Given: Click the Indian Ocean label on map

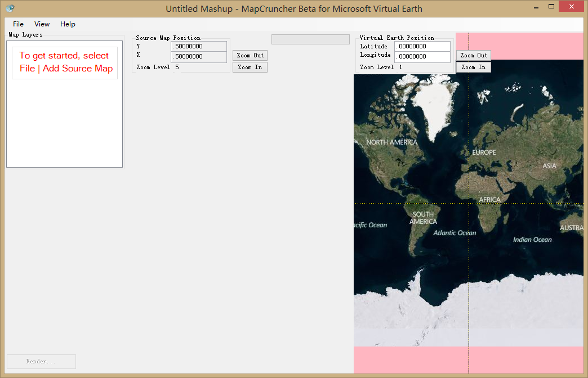Looking at the screenshot, I should (532, 240).
